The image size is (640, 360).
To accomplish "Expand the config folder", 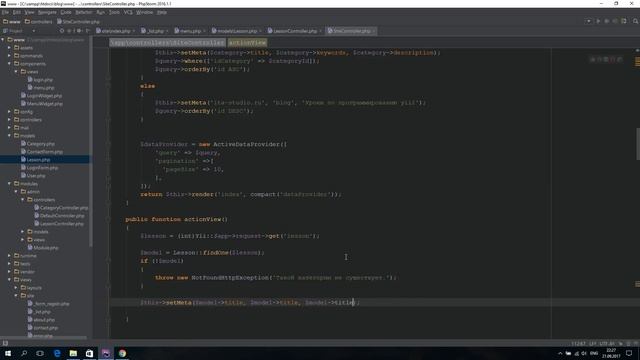I will (9, 112).
